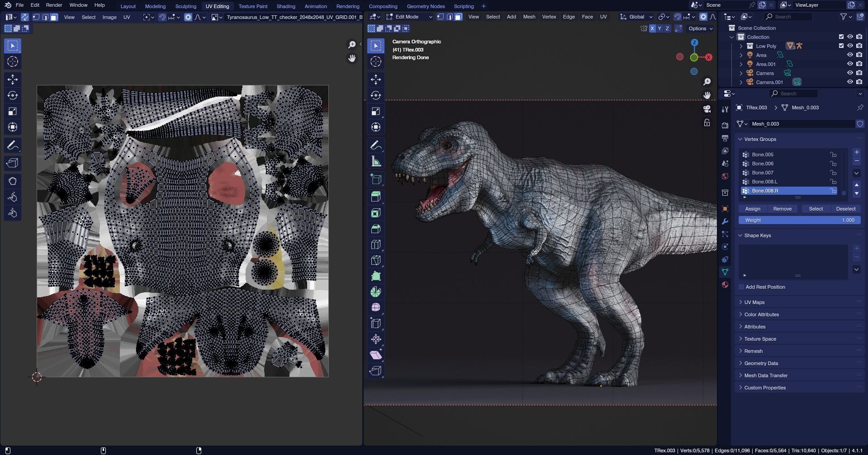Viewport: 868px width, 455px height.
Task: Expand the Low Poly collection in outliner
Action: coord(741,46)
